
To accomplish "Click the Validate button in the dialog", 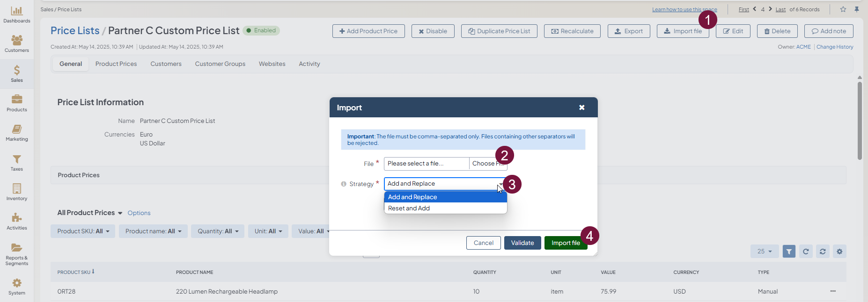I will (x=522, y=243).
